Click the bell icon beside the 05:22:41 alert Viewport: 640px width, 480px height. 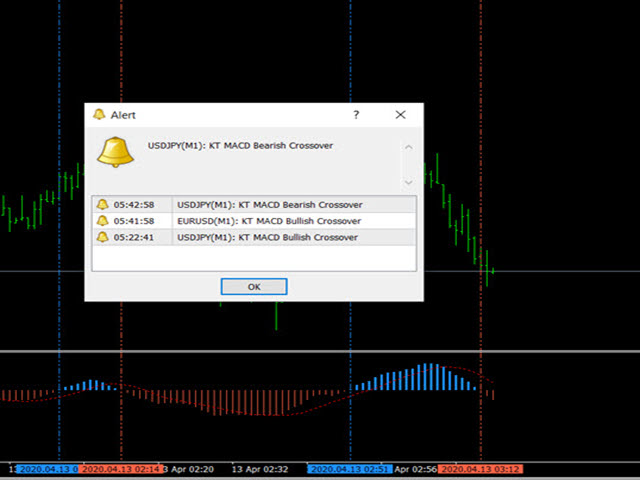(102, 237)
